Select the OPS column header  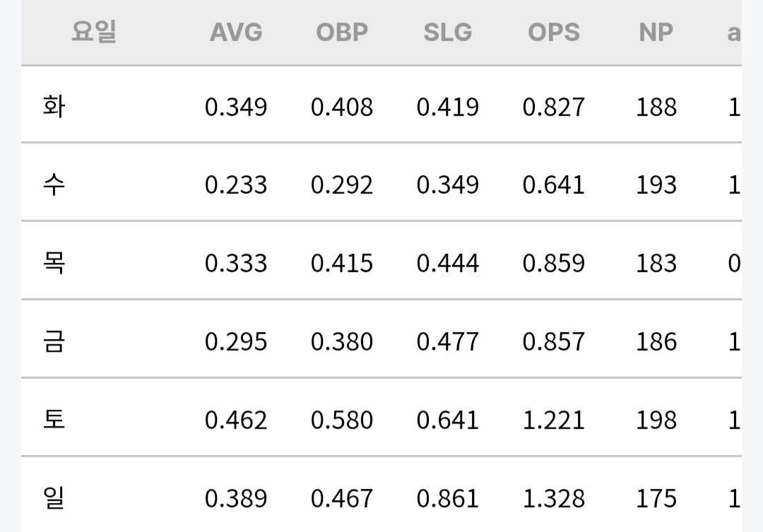(x=554, y=32)
